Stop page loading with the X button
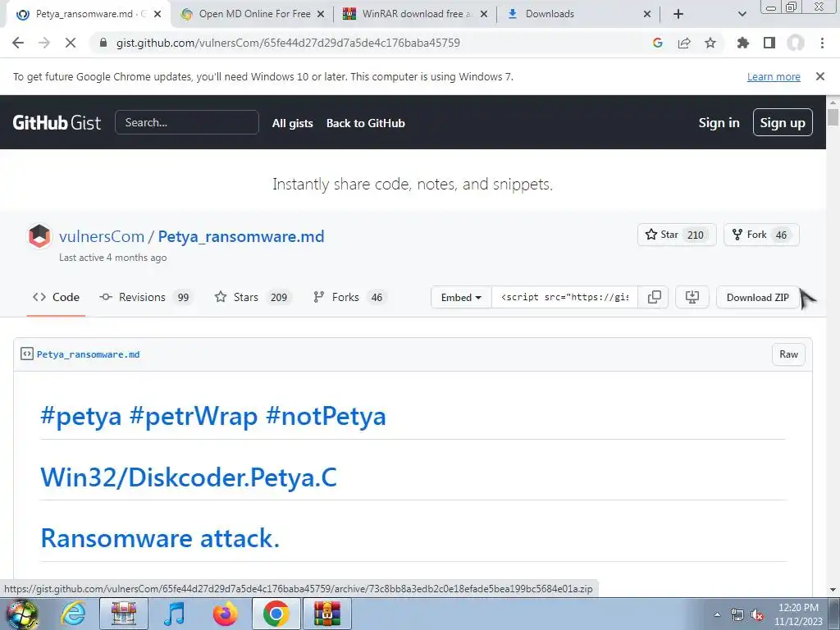Screen dimensions: 840x630 71,43
